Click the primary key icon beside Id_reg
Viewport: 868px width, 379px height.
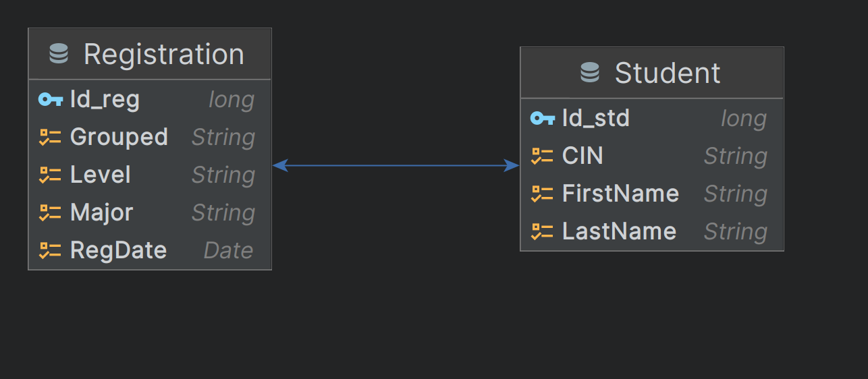51,100
